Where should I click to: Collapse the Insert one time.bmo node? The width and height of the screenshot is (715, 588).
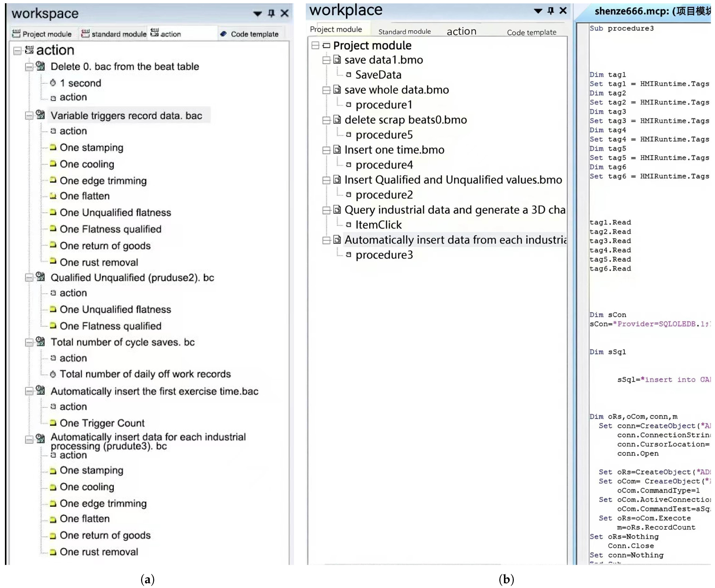(326, 150)
